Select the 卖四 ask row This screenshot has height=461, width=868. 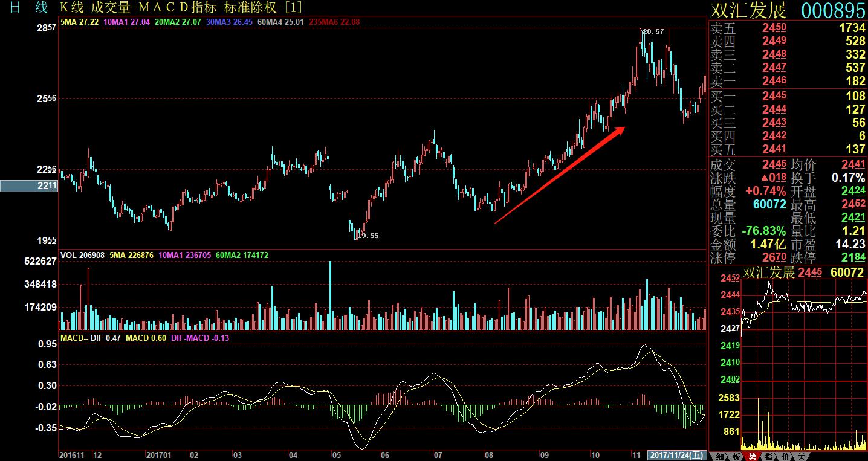788,40
